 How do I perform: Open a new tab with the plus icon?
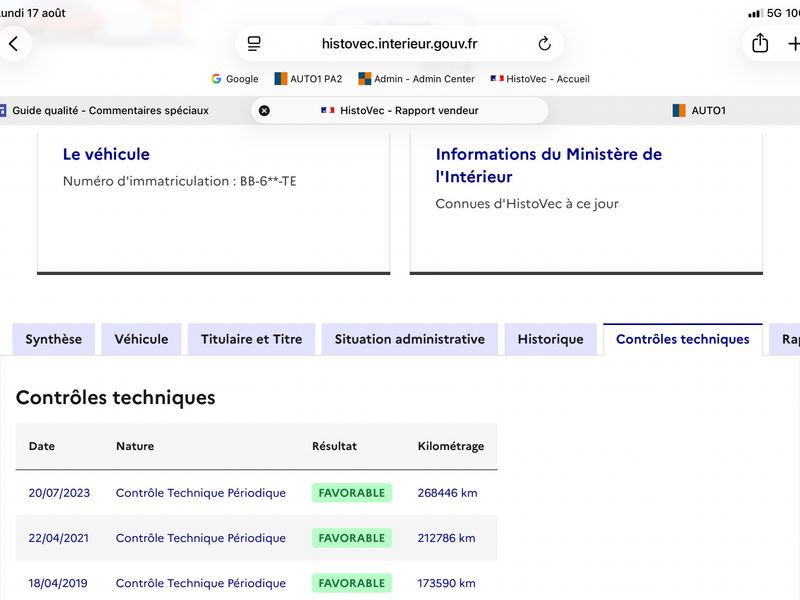793,44
